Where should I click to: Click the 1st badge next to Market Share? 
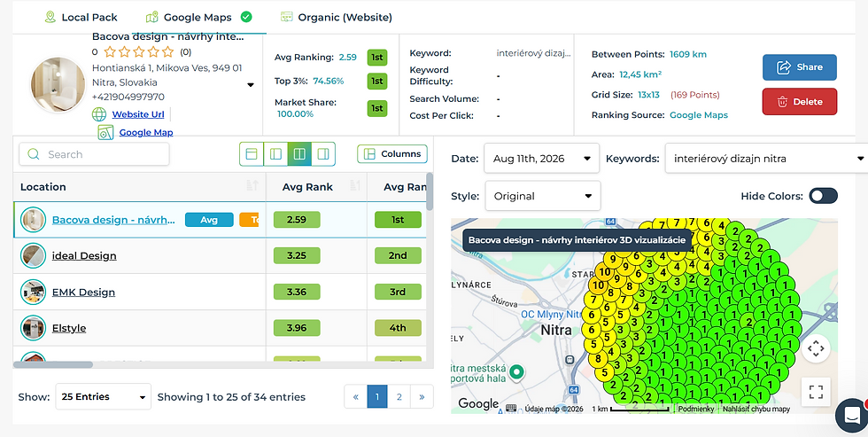[x=377, y=108]
